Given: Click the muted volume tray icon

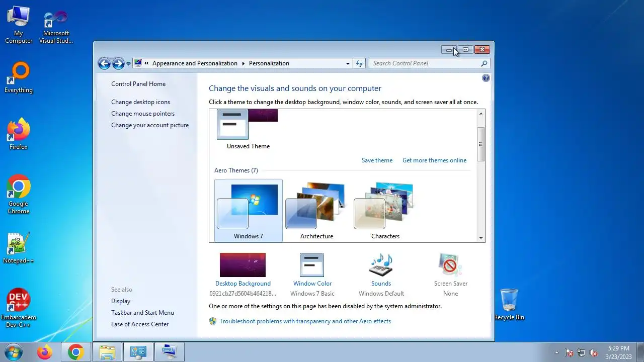Looking at the screenshot, I should point(593,352).
